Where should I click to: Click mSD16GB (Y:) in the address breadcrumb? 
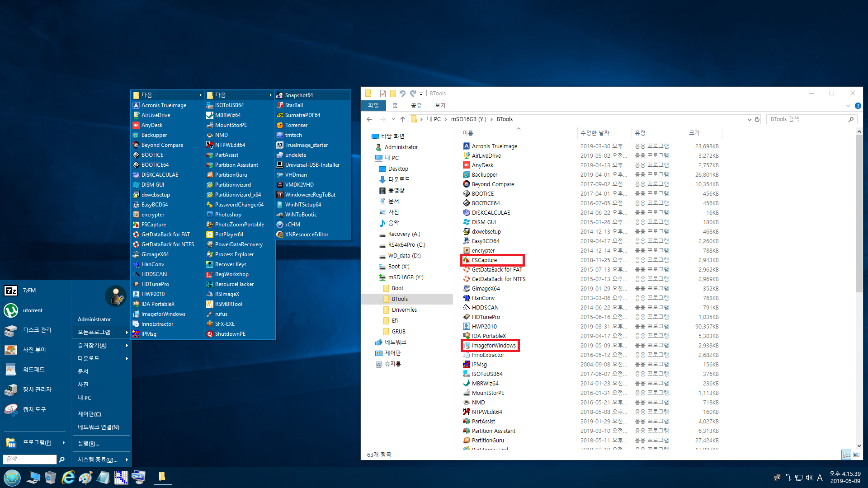point(468,119)
